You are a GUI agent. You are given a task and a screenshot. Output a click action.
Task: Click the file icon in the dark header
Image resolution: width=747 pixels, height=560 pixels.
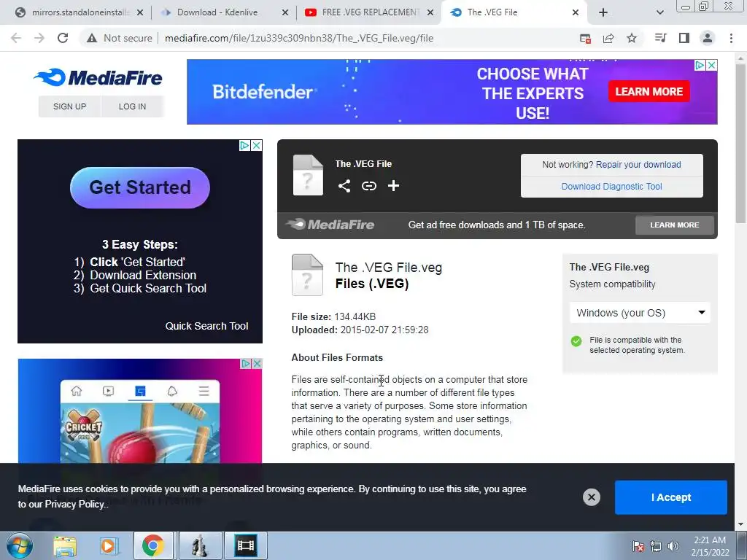(308, 175)
